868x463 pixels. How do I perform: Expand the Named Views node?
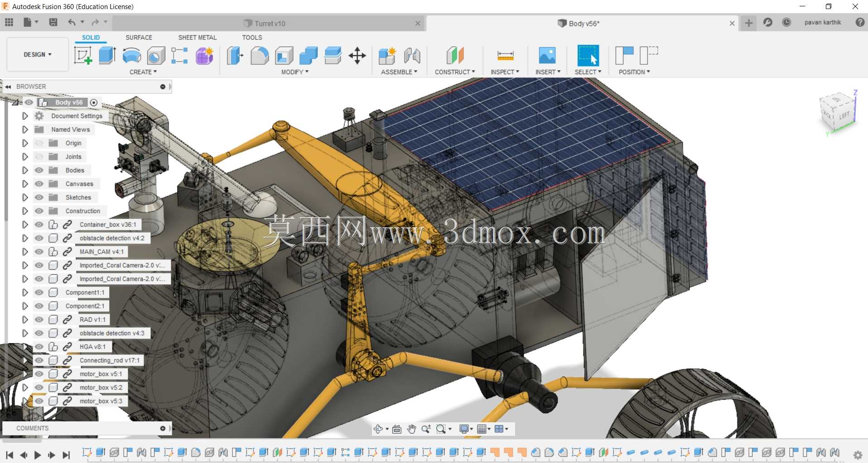coord(25,129)
